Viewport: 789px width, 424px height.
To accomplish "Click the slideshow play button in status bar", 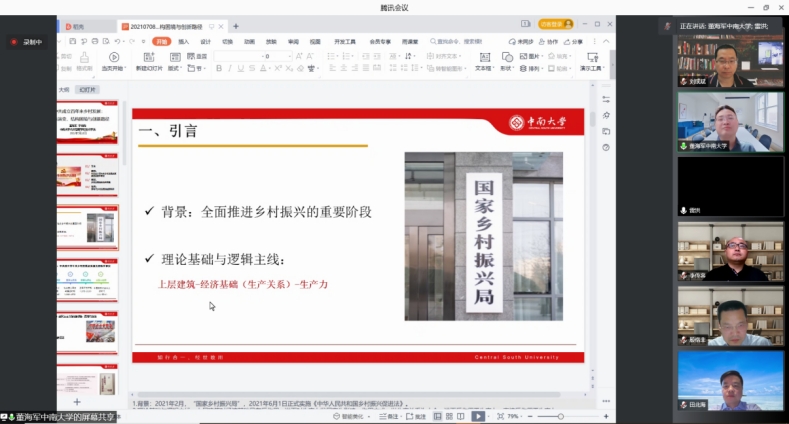I will pos(478,416).
